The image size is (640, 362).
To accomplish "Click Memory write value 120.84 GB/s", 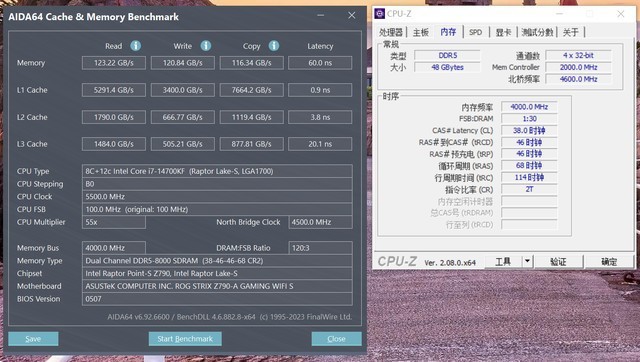I will click(183, 63).
